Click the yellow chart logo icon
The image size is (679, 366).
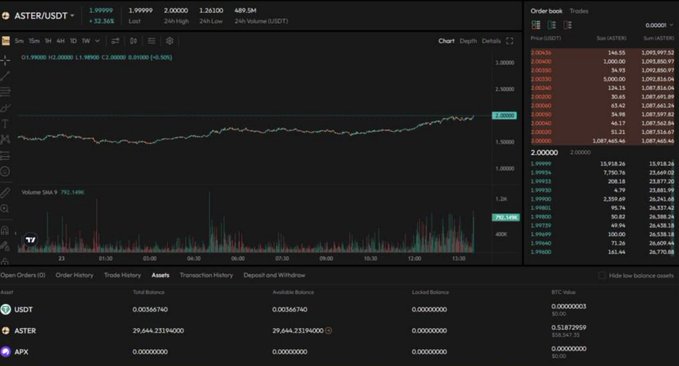pyautogui.click(x=6, y=41)
